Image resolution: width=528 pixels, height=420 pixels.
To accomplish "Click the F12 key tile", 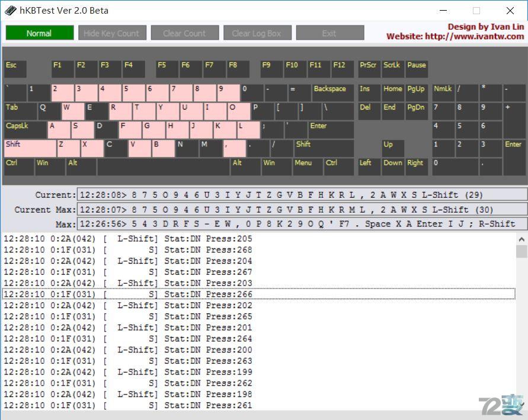I will (x=343, y=69).
